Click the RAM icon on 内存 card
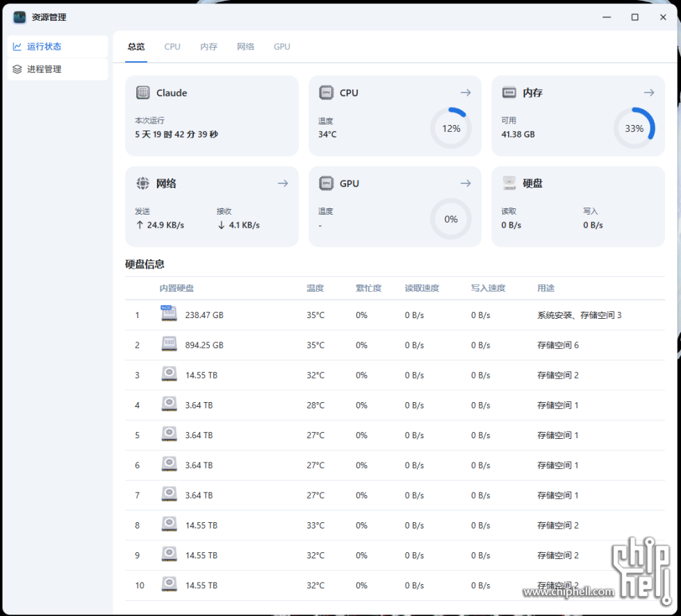The width and height of the screenshot is (681, 616). click(510, 92)
